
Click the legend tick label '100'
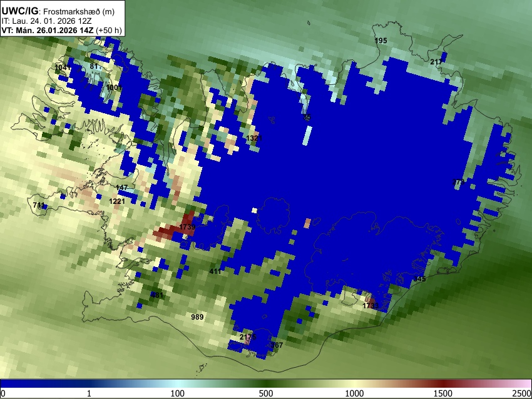[x=178, y=393]
